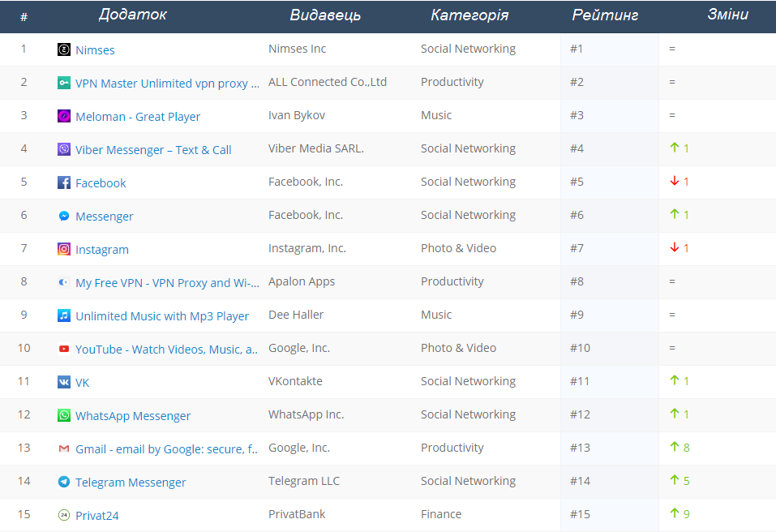The height and width of the screenshot is (532, 776).
Task: Click the green up arrow in VK row
Action: pyautogui.click(x=674, y=380)
